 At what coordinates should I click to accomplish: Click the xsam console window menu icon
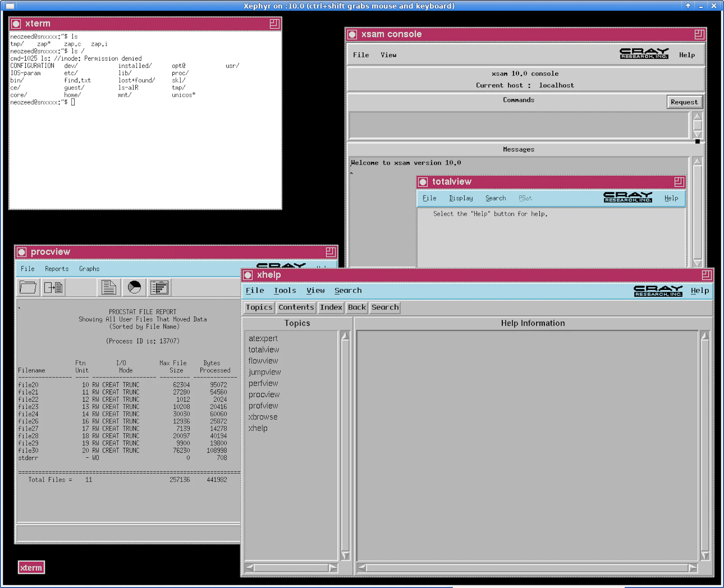click(352, 34)
